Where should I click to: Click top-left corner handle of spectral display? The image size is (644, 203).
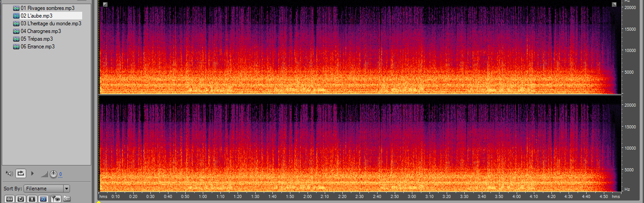click(x=105, y=5)
